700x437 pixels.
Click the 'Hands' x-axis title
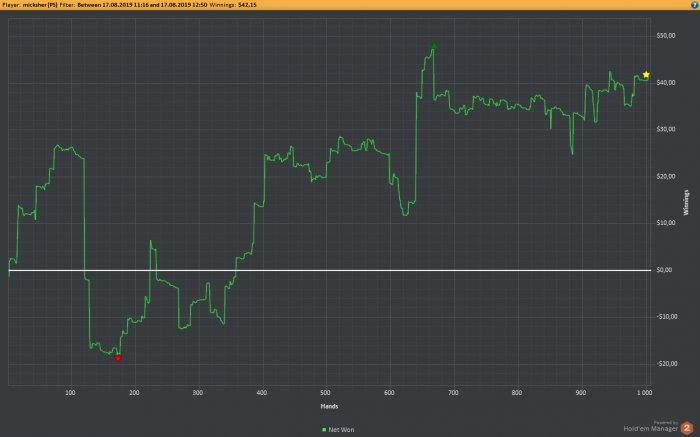point(329,406)
